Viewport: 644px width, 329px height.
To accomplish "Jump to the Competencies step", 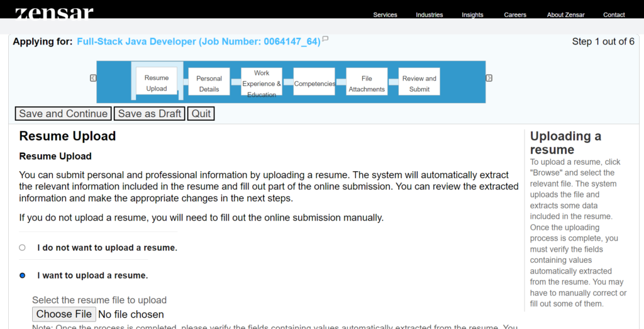I will pyautogui.click(x=314, y=84).
